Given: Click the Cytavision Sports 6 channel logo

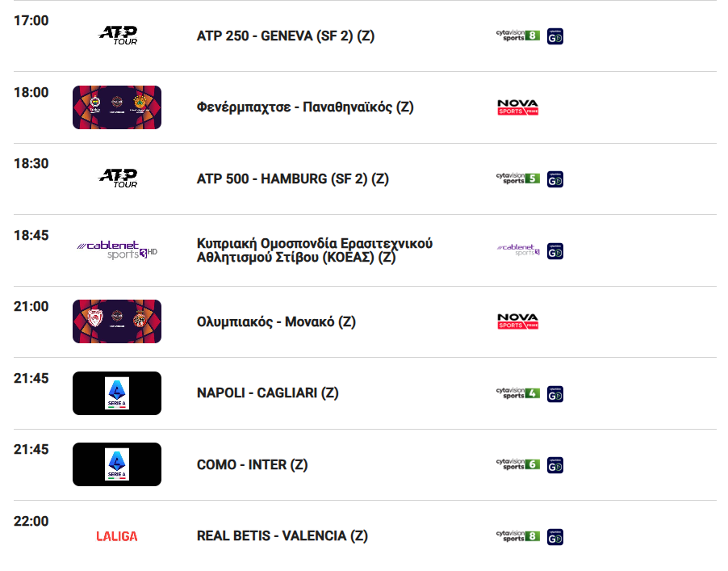Looking at the screenshot, I should tap(517, 464).
